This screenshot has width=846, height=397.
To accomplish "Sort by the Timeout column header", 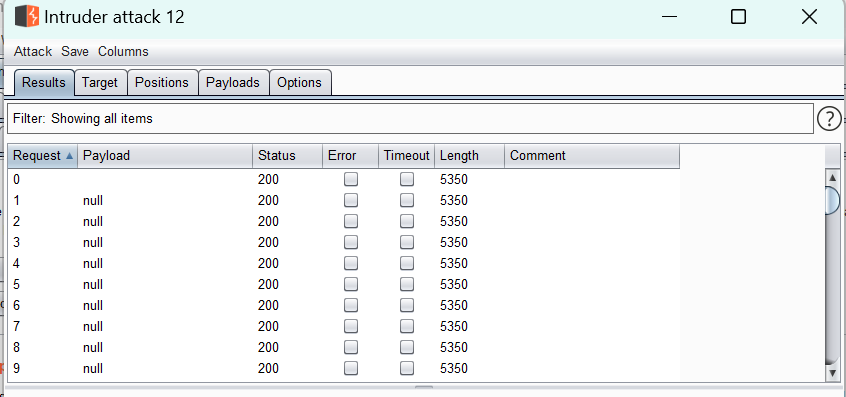I will [x=407, y=156].
